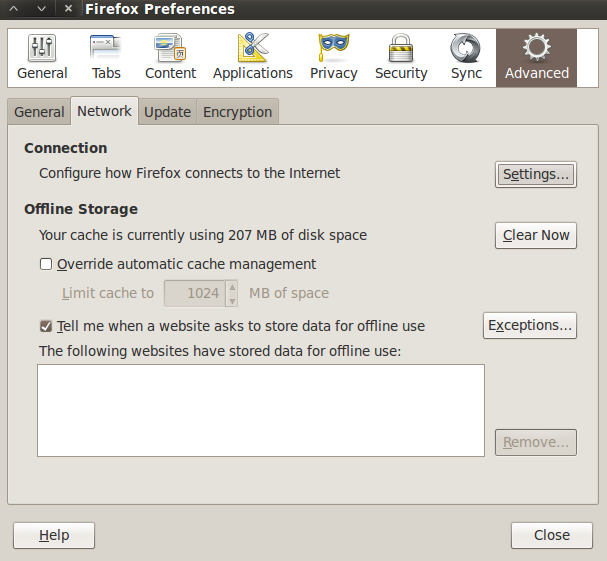
Task: Click 'Your cache is currently using 207 MB' text
Action: point(203,235)
